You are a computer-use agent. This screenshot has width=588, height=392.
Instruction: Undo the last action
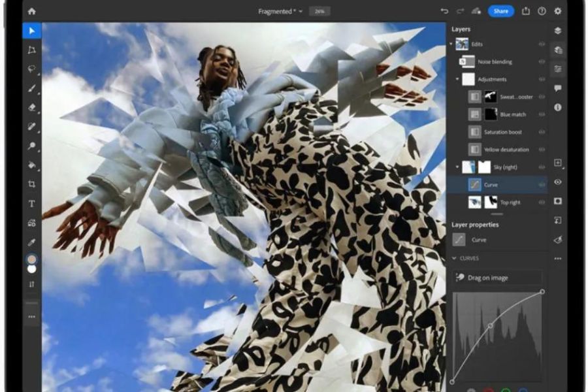[x=444, y=11]
